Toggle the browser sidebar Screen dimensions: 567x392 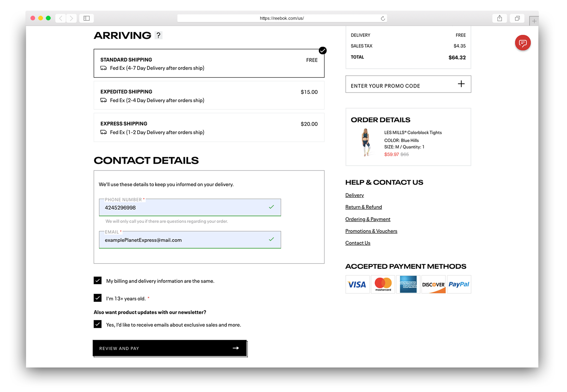click(86, 18)
